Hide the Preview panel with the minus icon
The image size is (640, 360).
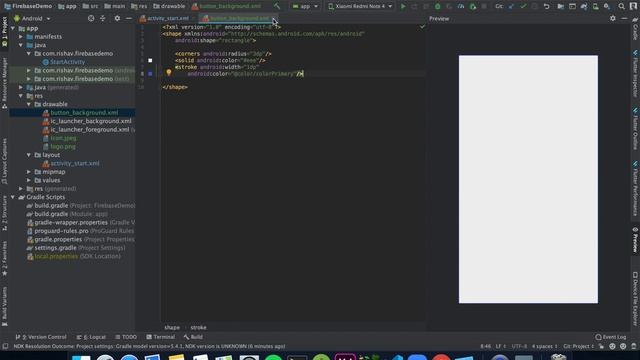(x=624, y=18)
